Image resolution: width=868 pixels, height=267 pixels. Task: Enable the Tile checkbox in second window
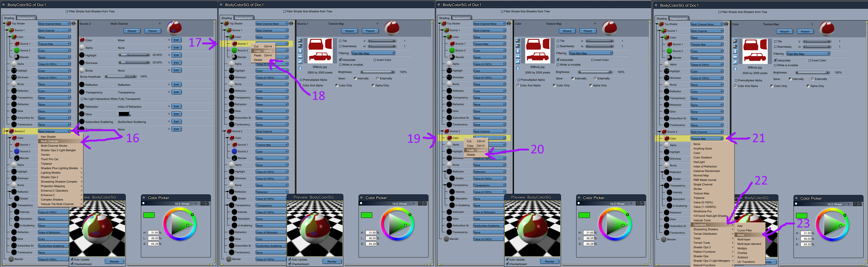340,41
